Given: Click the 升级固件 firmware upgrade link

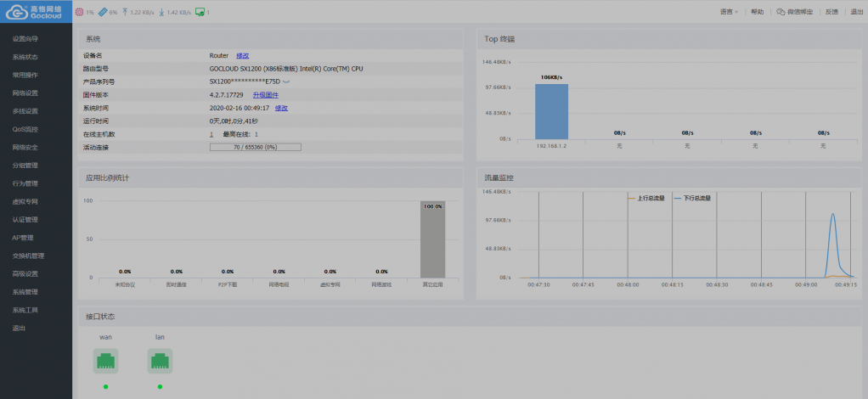Looking at the screenshot, I should pos(266,95).
